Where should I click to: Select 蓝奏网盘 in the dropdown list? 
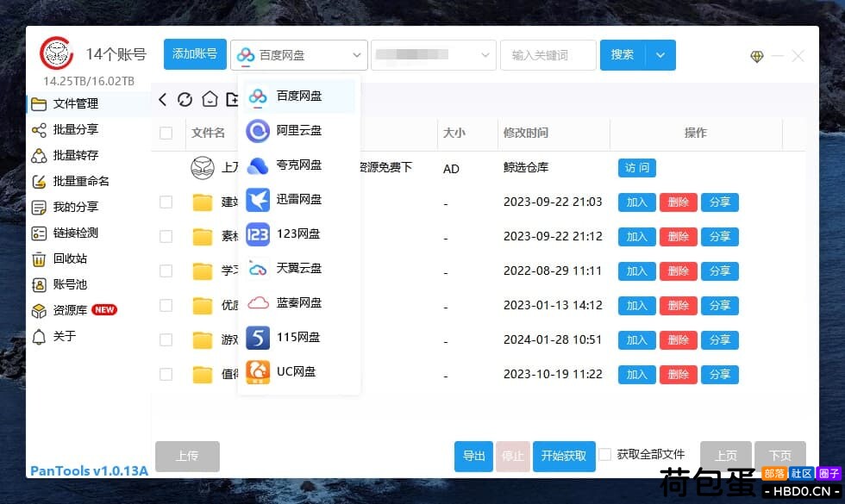299,302
